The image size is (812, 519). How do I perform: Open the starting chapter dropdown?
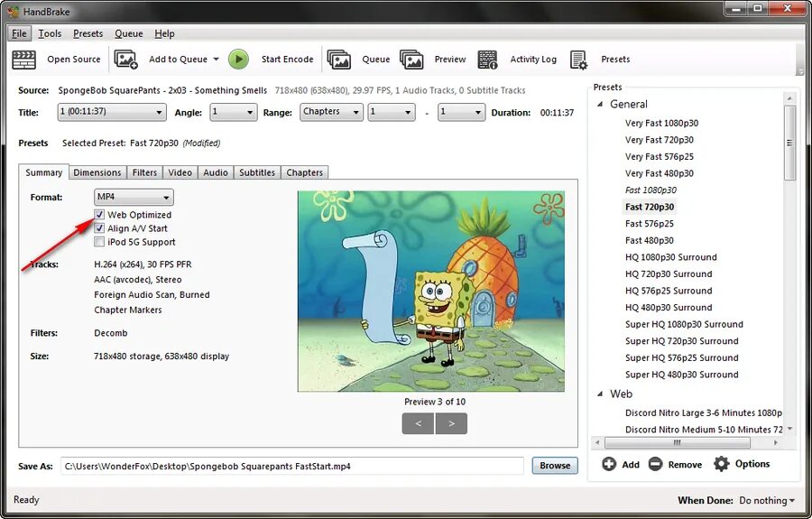click(x=392, y=112)
